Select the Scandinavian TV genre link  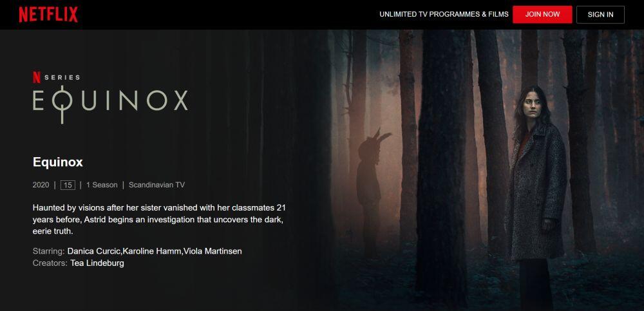157,185
